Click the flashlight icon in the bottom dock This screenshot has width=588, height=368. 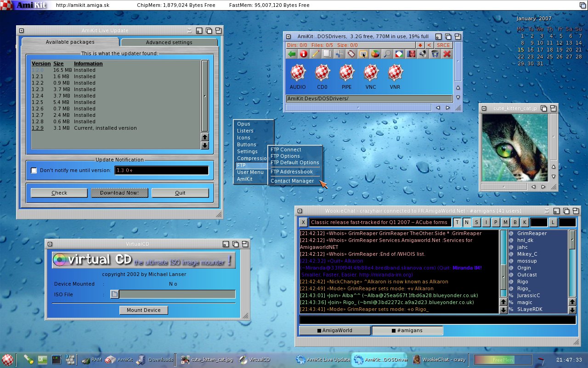pos(28,359)
